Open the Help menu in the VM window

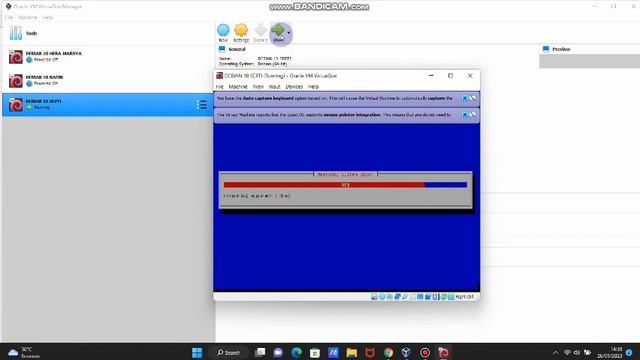[313, 87]
